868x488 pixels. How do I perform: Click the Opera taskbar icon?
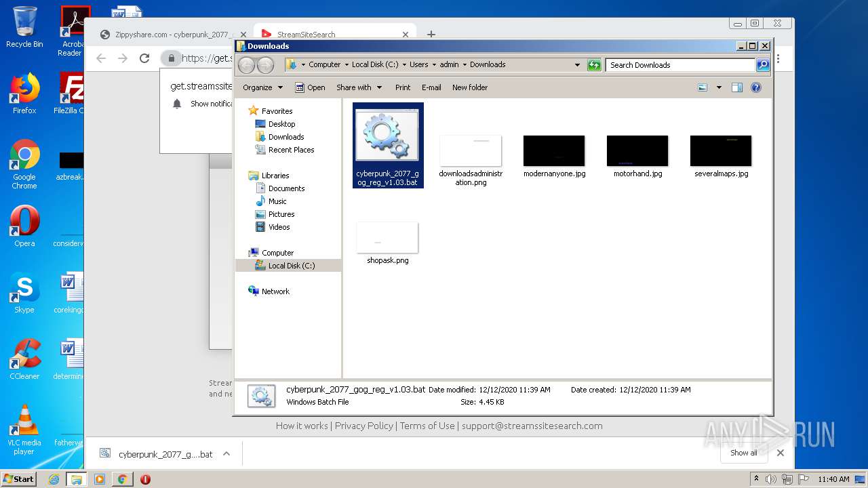pyautogui.click(x=145, y=479)
